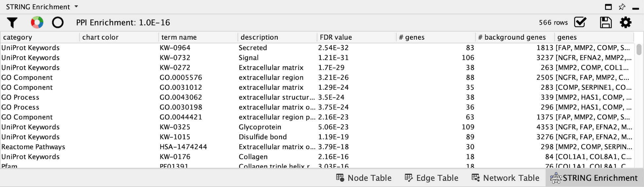The height and width of the screenshot is (187, 644).
Task: Select the STRING Enrichment tab at bottom
Action: [x=594, y=178]
